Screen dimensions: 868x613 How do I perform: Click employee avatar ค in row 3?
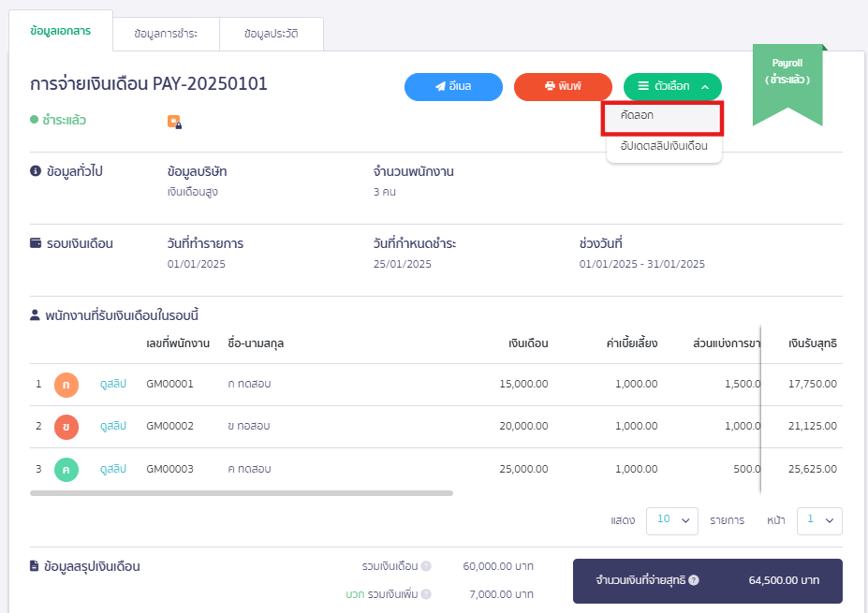click(66, 469)
